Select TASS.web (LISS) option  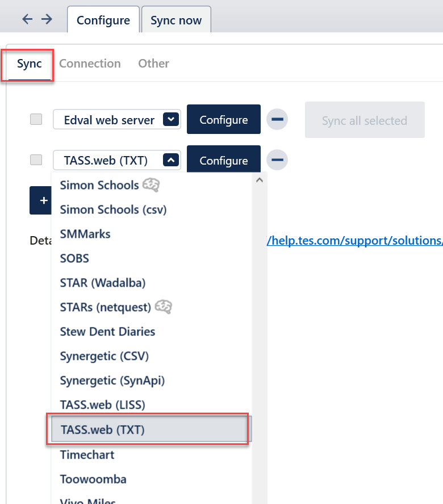tap(102, 405)
